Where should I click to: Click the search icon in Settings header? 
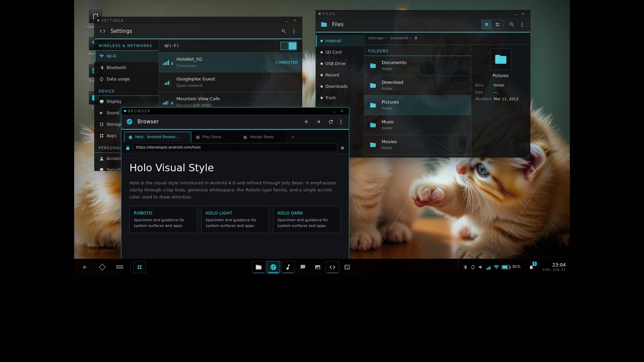coord(284,31)
